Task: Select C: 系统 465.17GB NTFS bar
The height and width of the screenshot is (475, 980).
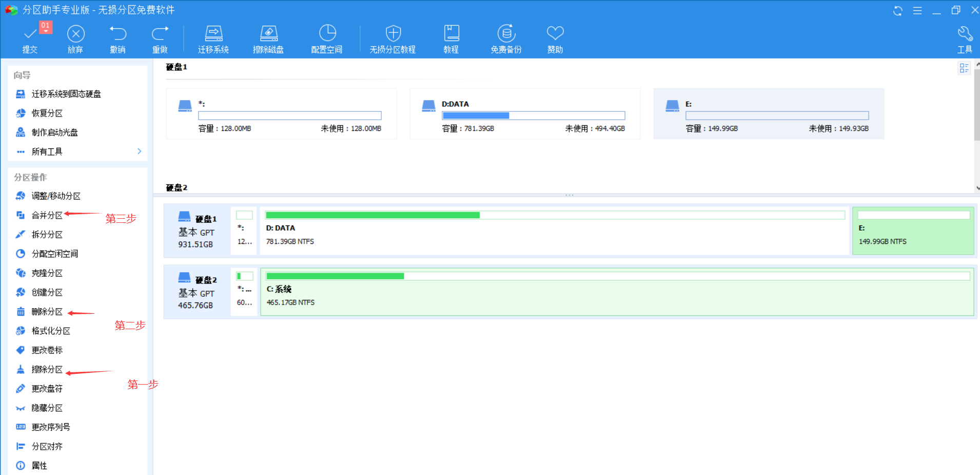Action: [617, 291]
